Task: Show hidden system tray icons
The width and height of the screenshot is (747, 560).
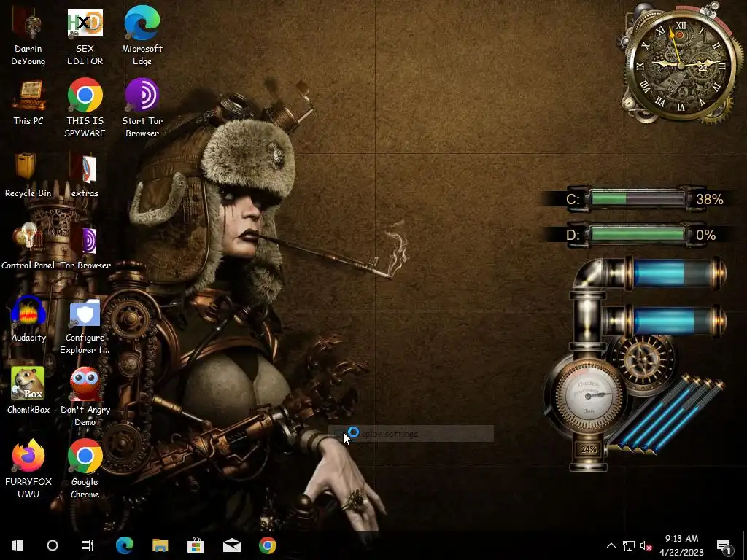Action: click(611, 545)
